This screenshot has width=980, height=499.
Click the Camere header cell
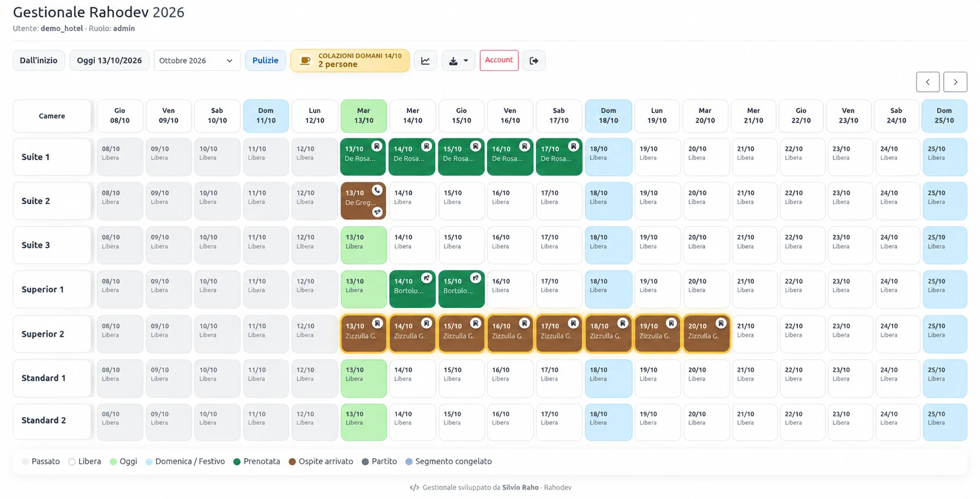(52, 116)
